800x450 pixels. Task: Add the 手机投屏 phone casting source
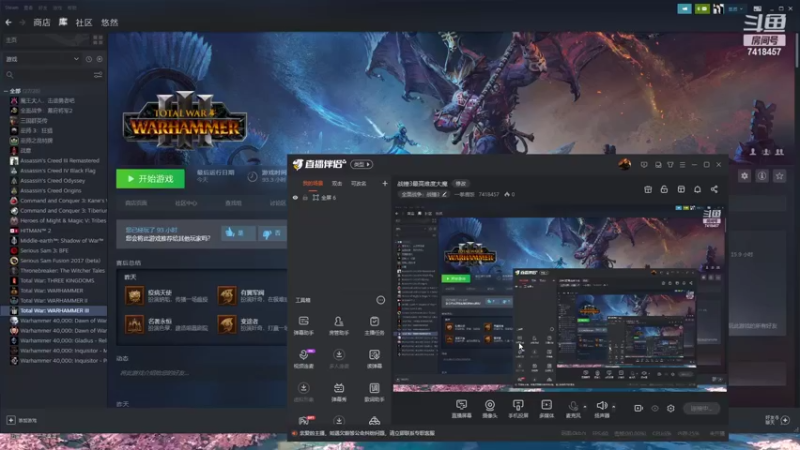point(518,409)
